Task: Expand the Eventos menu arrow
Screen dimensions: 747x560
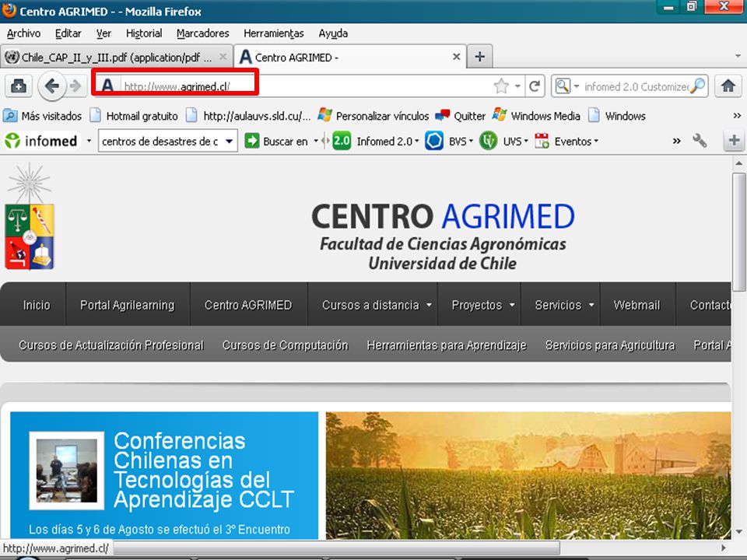Action: coord(596,141)
